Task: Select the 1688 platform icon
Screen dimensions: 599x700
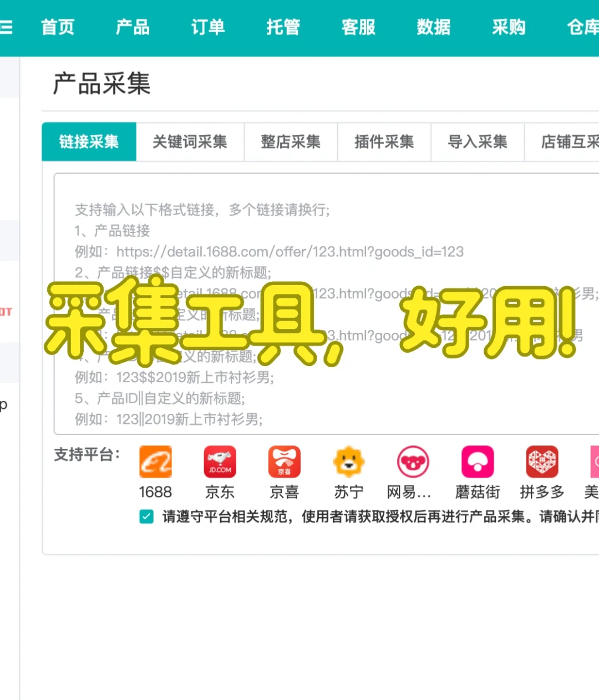Action: click(x=156, y=461)
